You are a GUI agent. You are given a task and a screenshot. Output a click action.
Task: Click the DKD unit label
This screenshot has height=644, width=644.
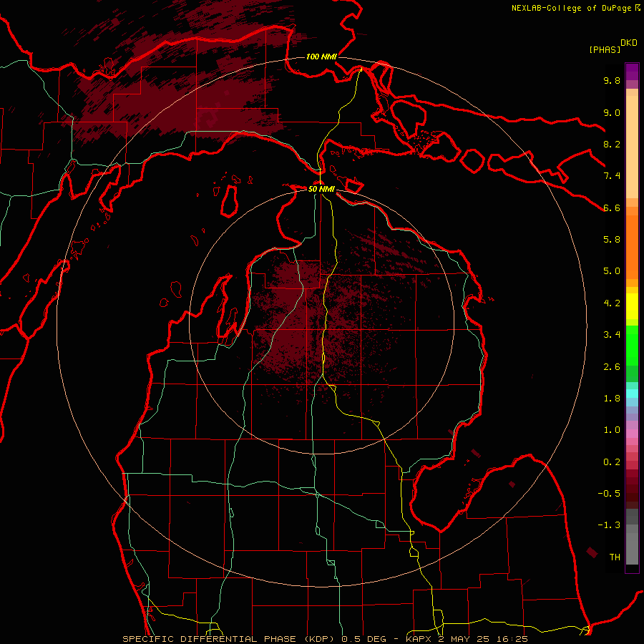point(629,43)
